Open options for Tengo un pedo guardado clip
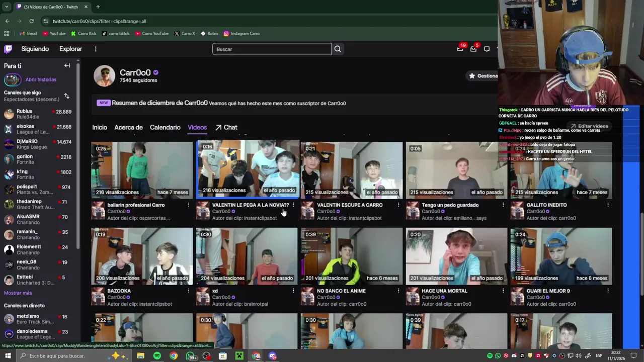 click(x=503, y=205)
